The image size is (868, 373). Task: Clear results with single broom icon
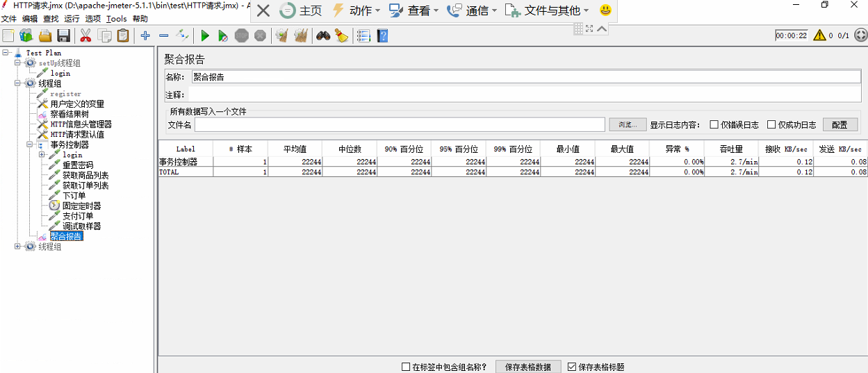pyautogui.click(x=281, y=35)
